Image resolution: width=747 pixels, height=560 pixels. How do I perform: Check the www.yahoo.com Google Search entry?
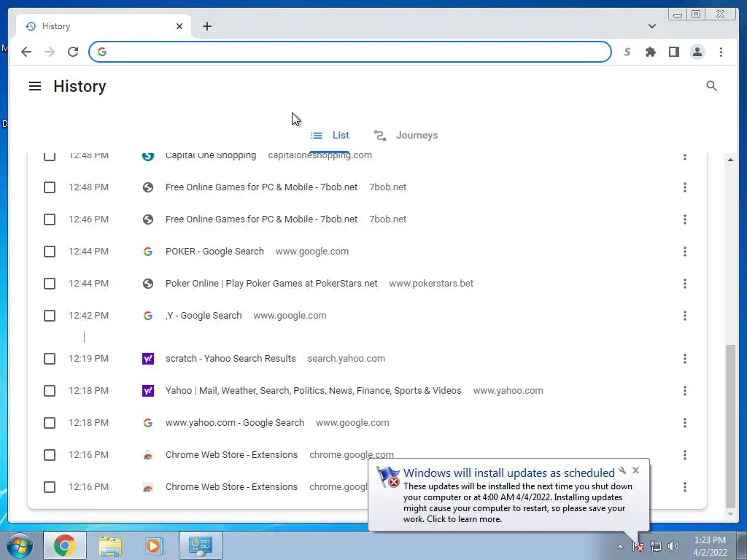point(50,423)
